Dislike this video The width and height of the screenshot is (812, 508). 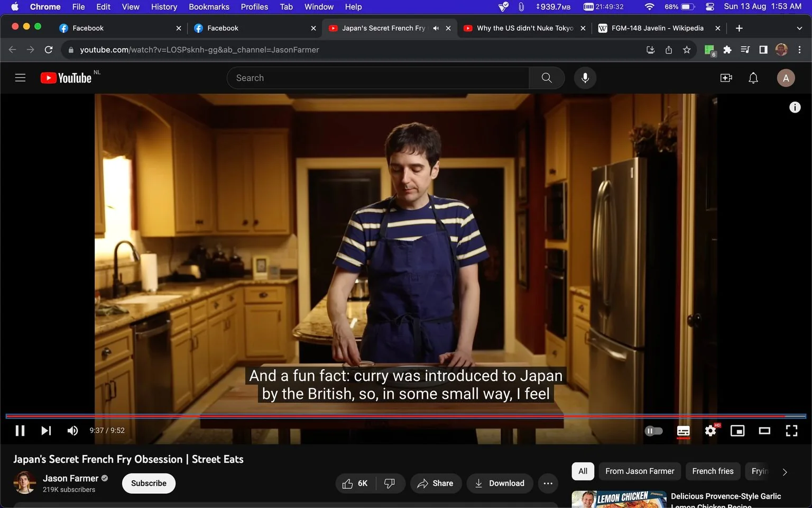tap(390, 484)
